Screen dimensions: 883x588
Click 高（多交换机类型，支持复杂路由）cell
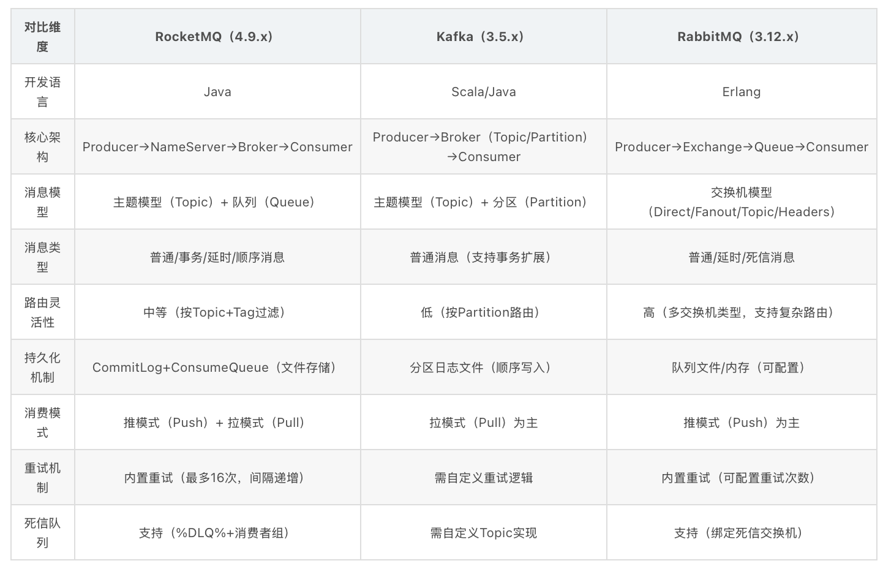click(x=742, y=312)
